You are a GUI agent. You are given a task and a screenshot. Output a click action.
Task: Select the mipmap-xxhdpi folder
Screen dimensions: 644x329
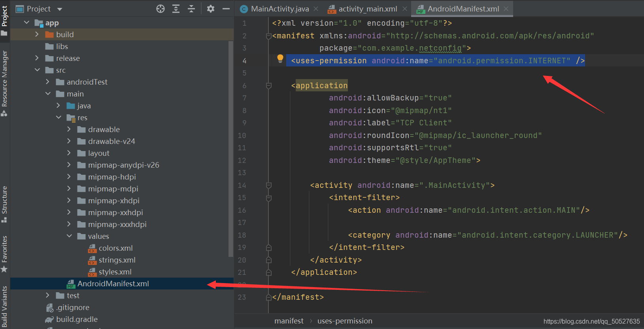115,212
